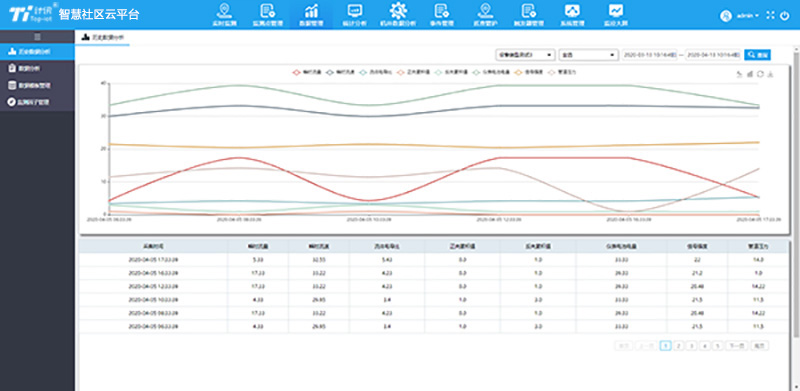Open the gear wrench nav icon
The width and height of the screenshot is (800, 391).
tap(397, 14)
